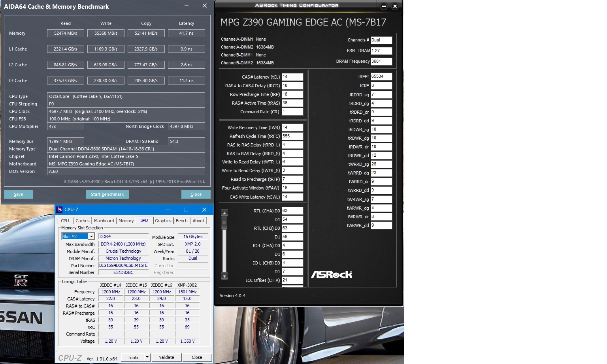Close the ASRock Timing Configurator window
This screenshot has width=607, height=364.
(395, 6)
